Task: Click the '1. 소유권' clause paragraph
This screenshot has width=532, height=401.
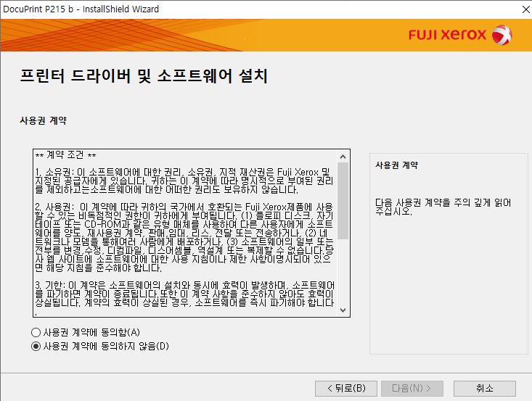Action: (184, 181)
